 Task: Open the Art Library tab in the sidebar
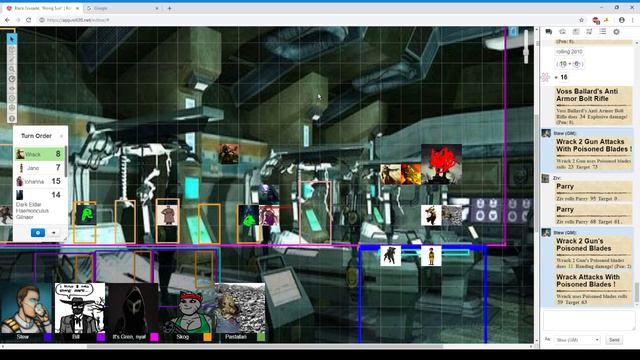[x=562, y=32]
